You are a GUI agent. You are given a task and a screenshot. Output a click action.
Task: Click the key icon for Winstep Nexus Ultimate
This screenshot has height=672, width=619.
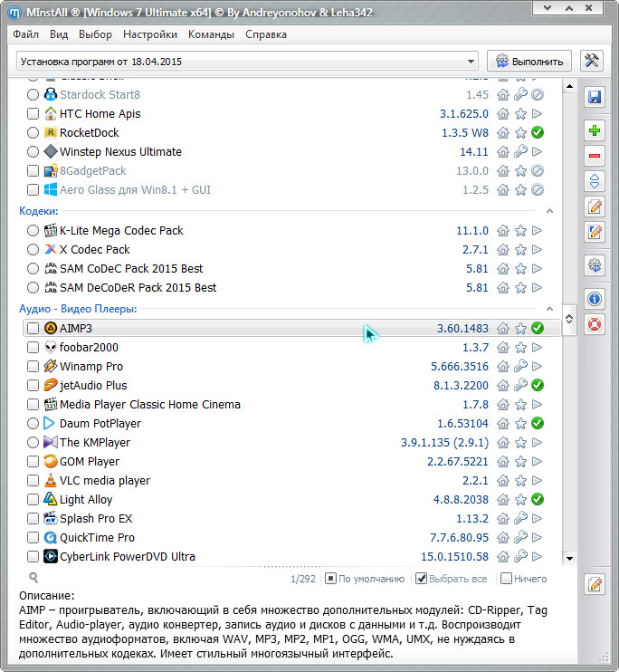point(520,152)
